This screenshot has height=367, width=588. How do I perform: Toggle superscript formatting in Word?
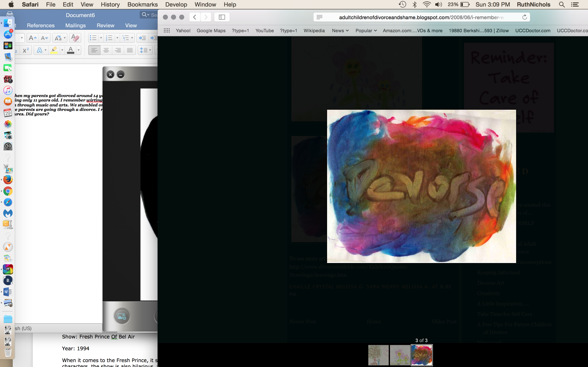(x=26, y=50)
